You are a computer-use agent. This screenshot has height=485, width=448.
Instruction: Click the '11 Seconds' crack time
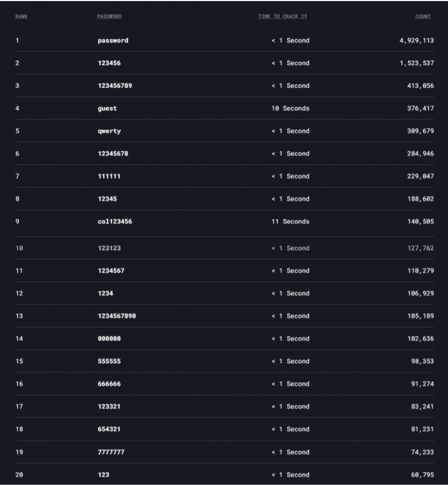(x=289, y=222)
